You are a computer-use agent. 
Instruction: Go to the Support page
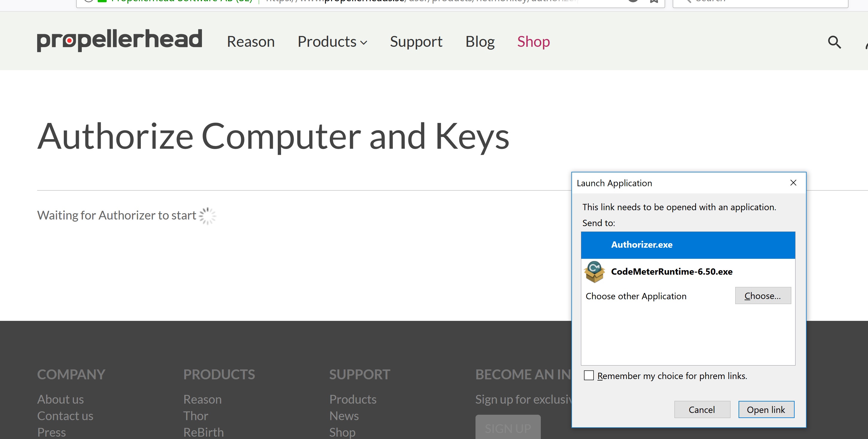pyautogui.click(x=416, y=42)
